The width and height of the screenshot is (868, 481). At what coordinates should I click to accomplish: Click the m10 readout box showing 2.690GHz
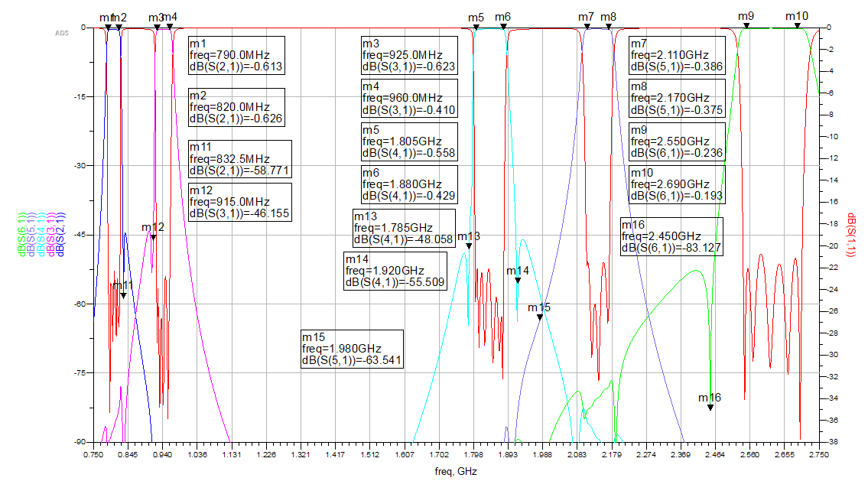point(676,185)
